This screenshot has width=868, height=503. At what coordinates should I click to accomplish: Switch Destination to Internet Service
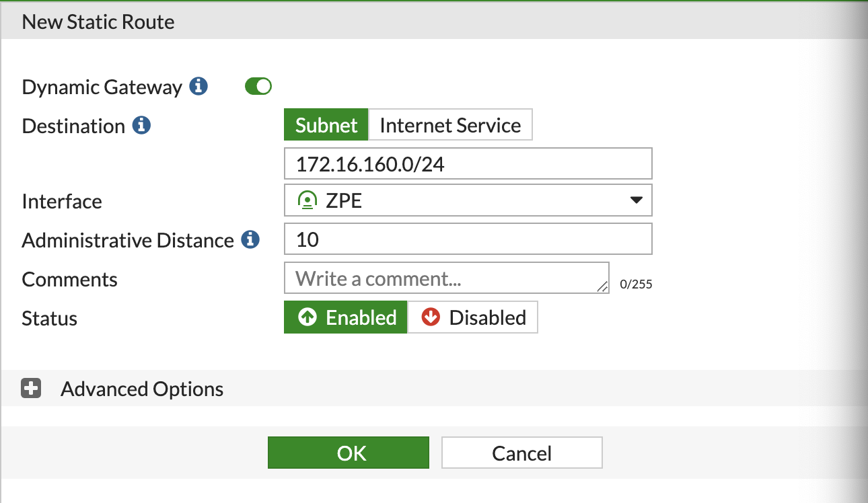pos(450,124)
